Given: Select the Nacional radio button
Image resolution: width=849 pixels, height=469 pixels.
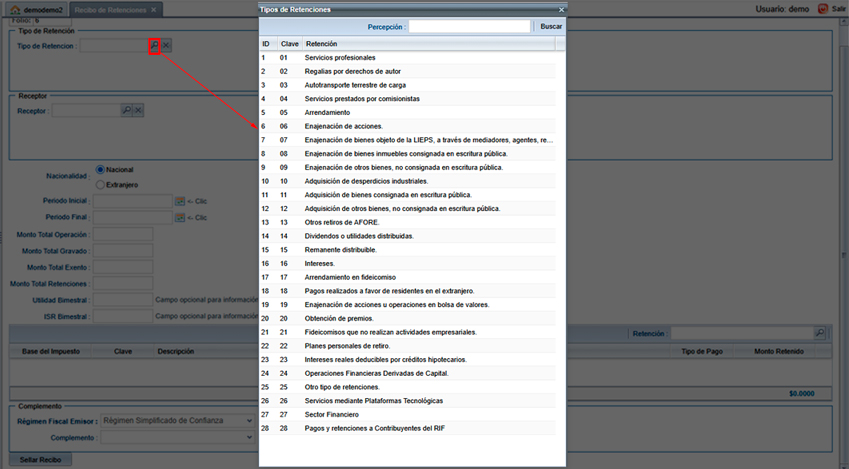Looking at the screenshot, I should (x=100, y=170).
